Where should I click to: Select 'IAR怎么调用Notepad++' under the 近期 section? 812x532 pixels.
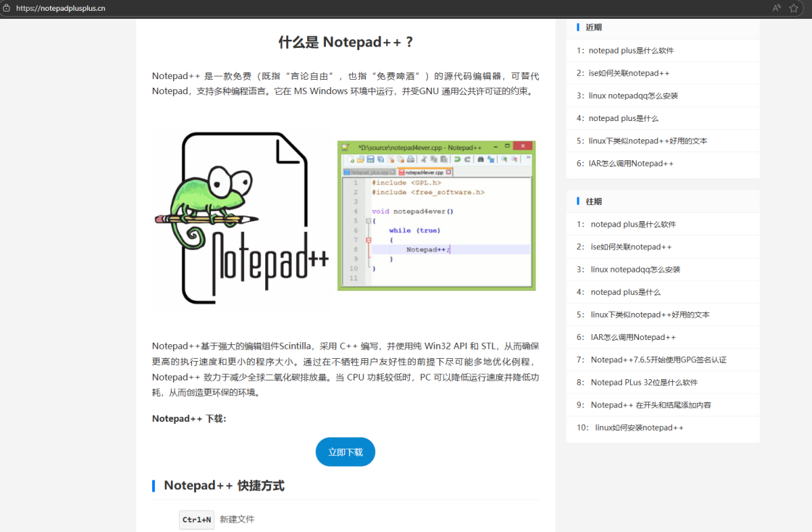pyautogui.click(x=630, y=164)
